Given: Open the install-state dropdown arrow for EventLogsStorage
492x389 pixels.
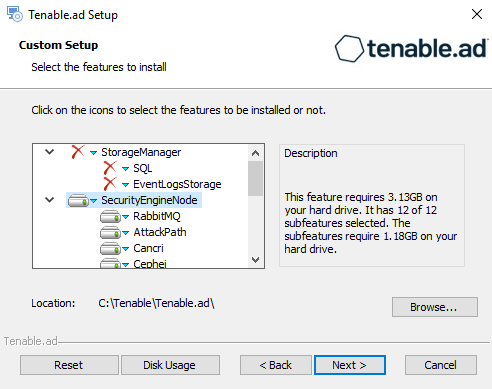Looking at the screenshot, I should (x=126, y=185).
